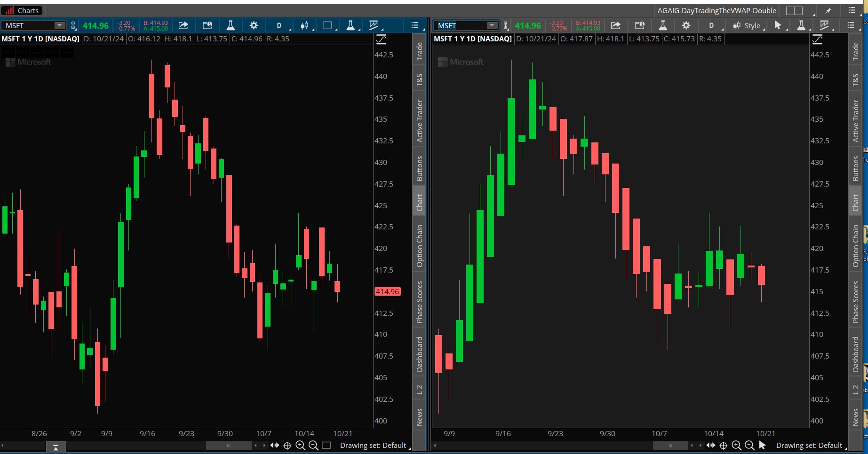Open left sidebar Buttons tab
This screenshot has height=454, width=868.
[x=419, y=168]
